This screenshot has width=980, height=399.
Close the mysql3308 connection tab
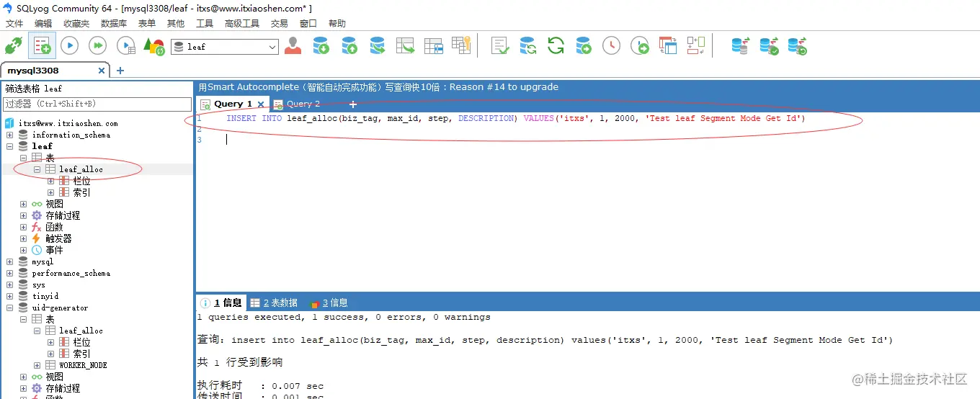[x=102, y=71]
